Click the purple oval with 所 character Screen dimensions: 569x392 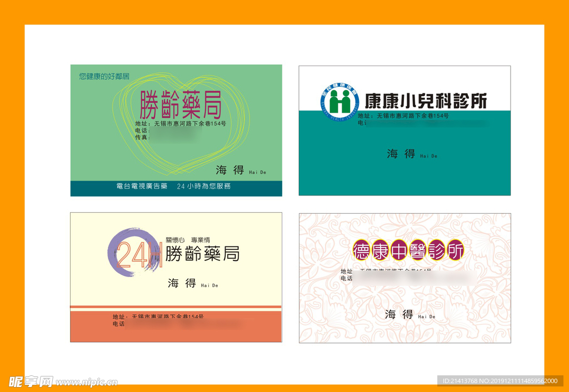coord(455,251)
